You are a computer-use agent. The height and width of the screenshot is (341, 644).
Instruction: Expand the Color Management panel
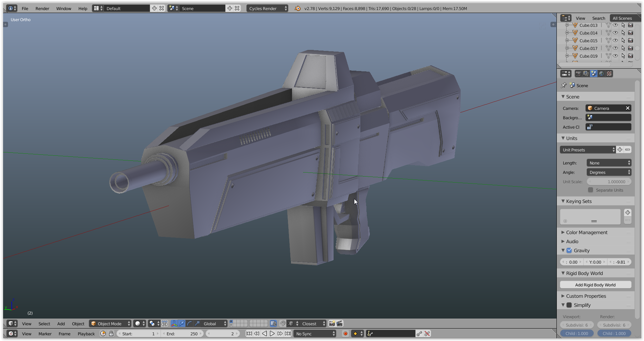[587, 232]
